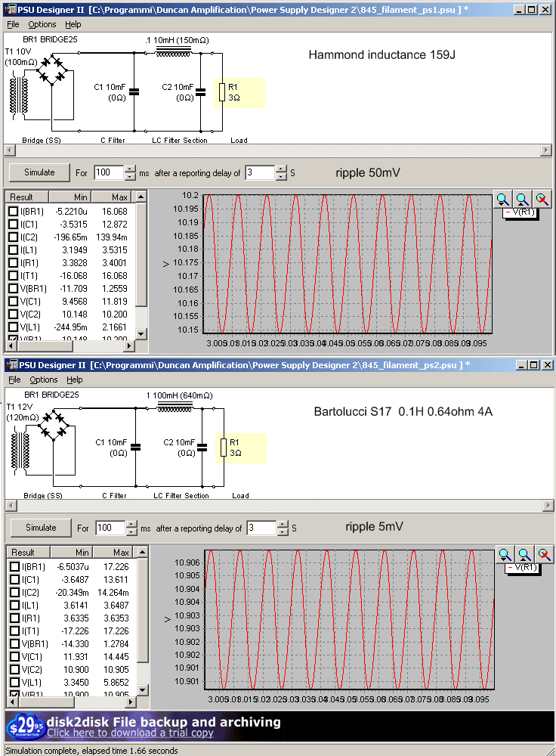Select the T1 10V transformer symbol
Image resolution: width=556 pixels, height=756 pixels.
click(x=19, y=95)
